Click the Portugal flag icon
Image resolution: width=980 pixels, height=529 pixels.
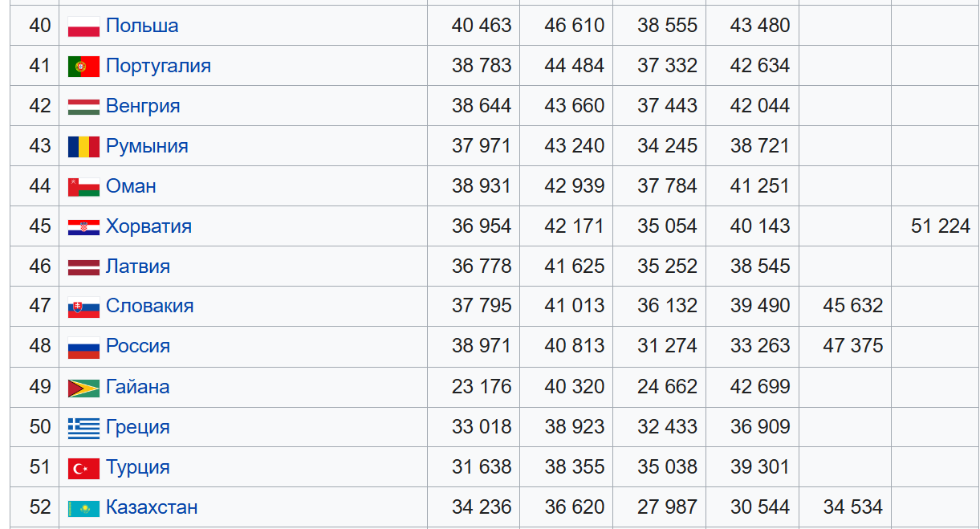point(83,67)
